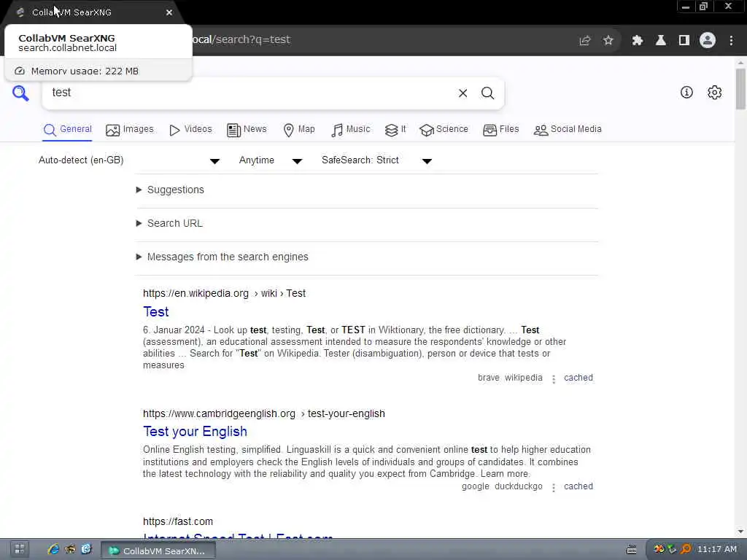Screen dimensions: 747x560
Task: Bookmark this page with the star icon
Action: (x=608, y=41)
